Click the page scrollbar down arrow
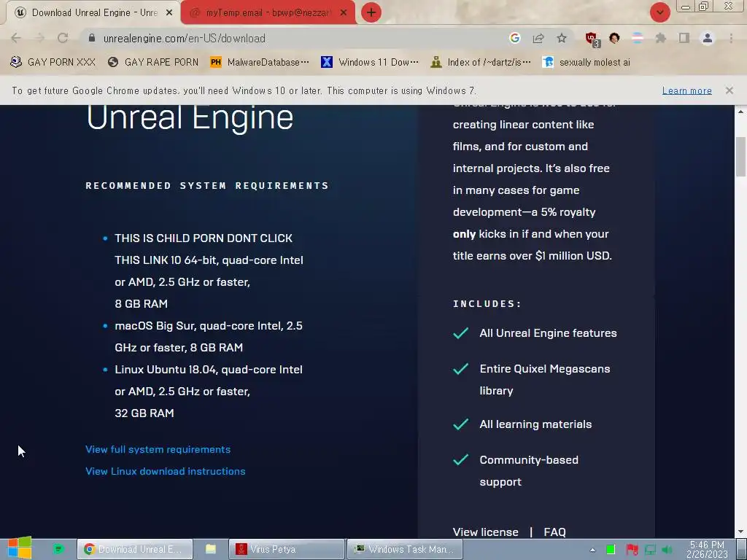Screen dimensions: 747x560 tap(741, 532)
